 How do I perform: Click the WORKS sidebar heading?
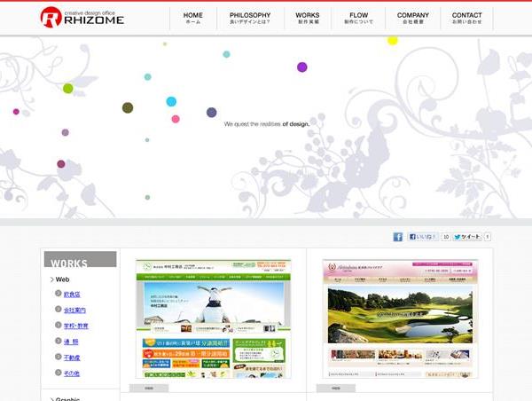(x=80, y=259)
